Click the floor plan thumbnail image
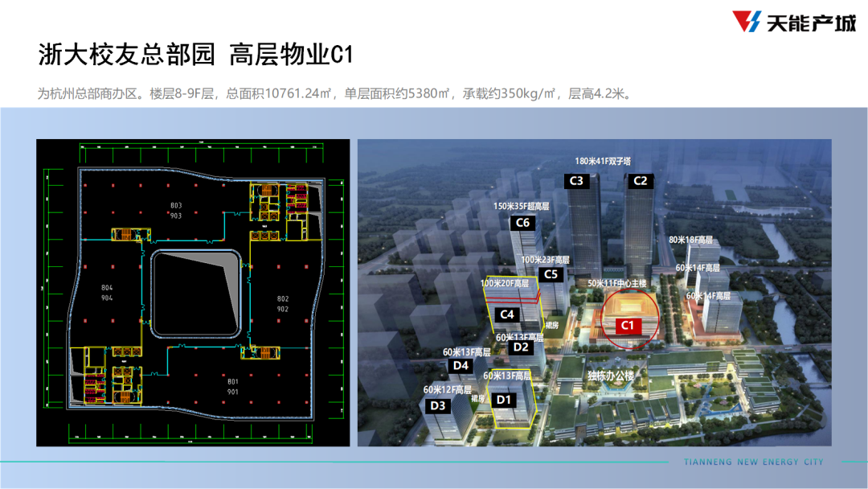Image resolution: width=868 pixels, height=489 pixels. point(193,293)
